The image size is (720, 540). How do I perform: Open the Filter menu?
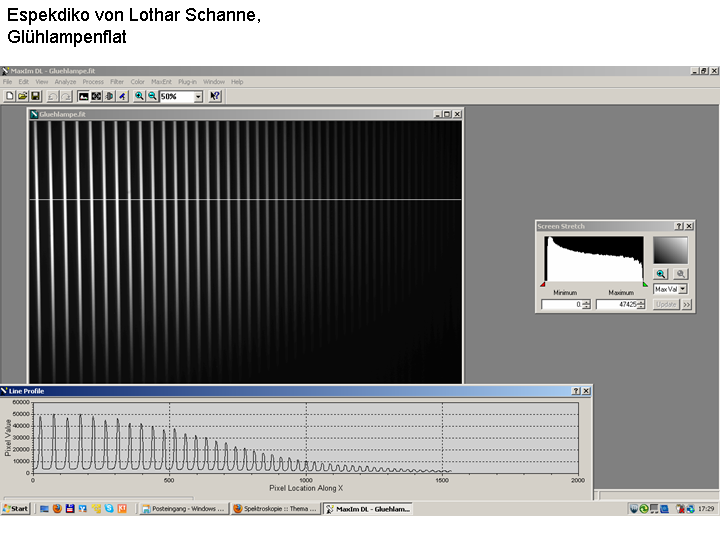117,82
